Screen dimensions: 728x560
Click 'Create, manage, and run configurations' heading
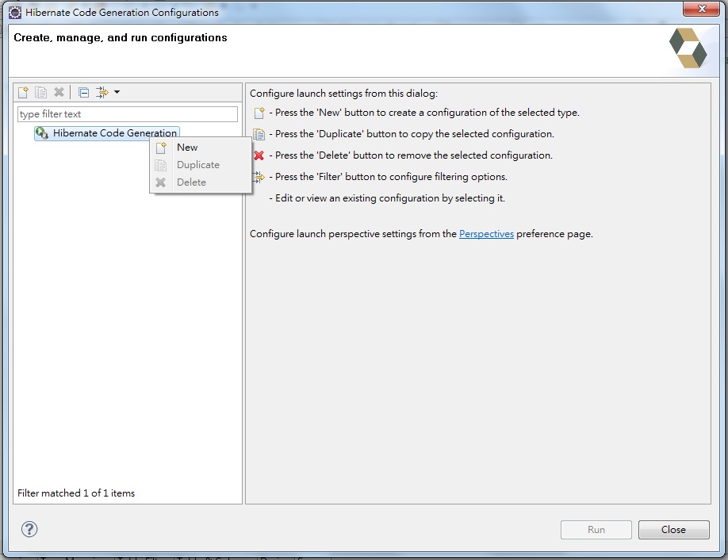click(121, 37)
